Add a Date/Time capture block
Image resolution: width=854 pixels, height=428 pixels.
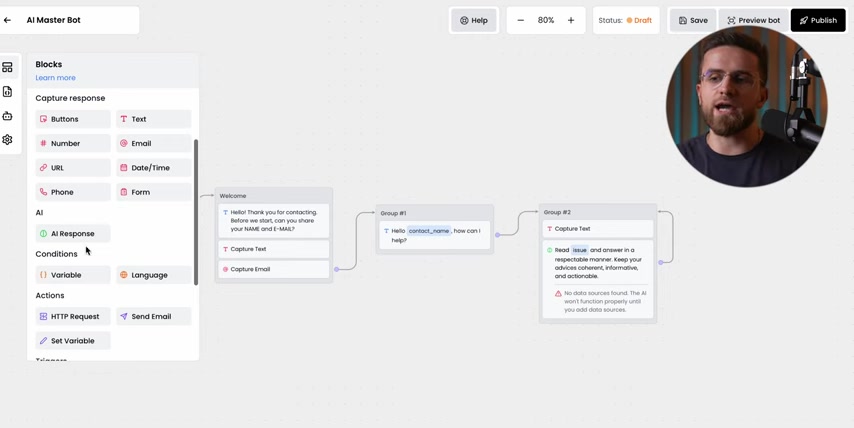click(154, 168)
